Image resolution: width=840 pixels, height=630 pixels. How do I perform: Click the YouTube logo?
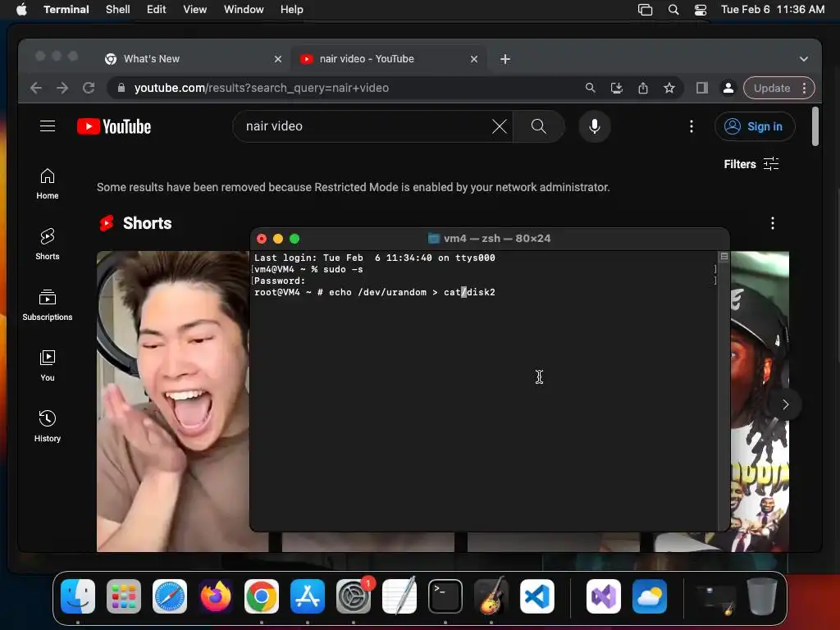114,126
